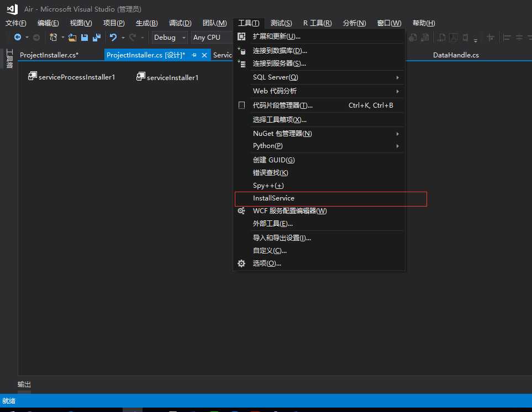Switch to the DataHandle.cs tab

pos(456,55)
